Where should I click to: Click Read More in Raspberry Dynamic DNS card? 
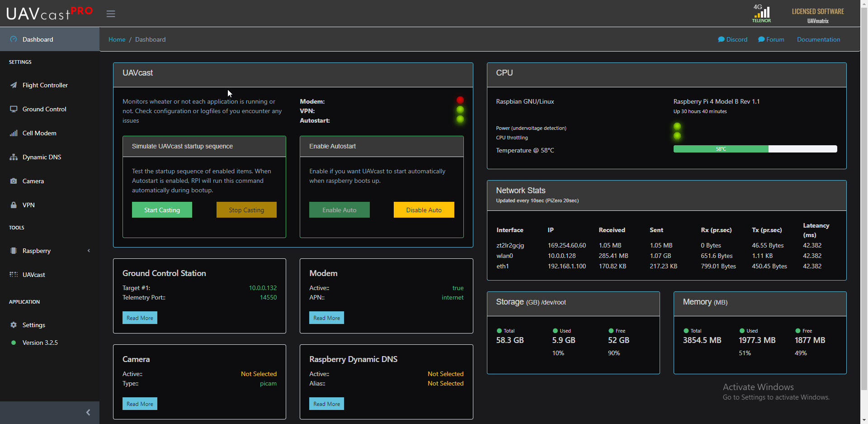tap(326, 404)
